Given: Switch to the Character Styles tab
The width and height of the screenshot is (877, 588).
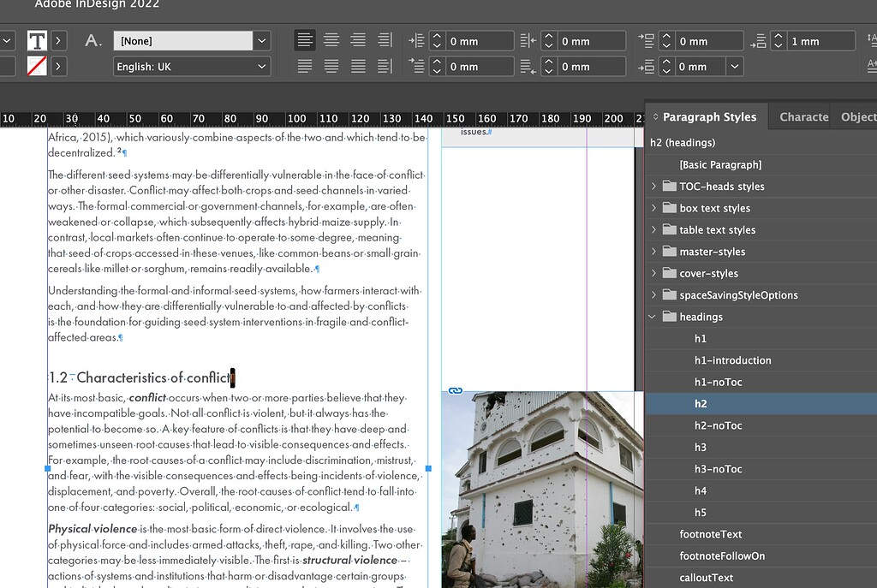Looking at the screenshot, I should tap(803, 116).
